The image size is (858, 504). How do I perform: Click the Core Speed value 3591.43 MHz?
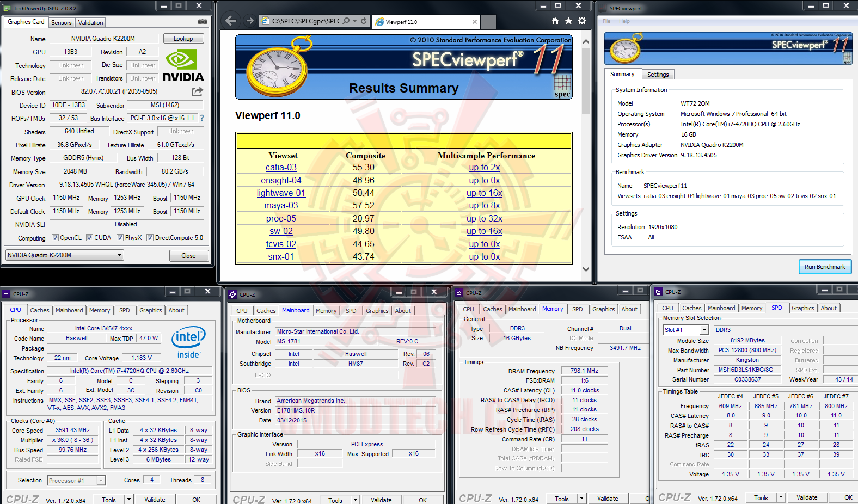72,431
